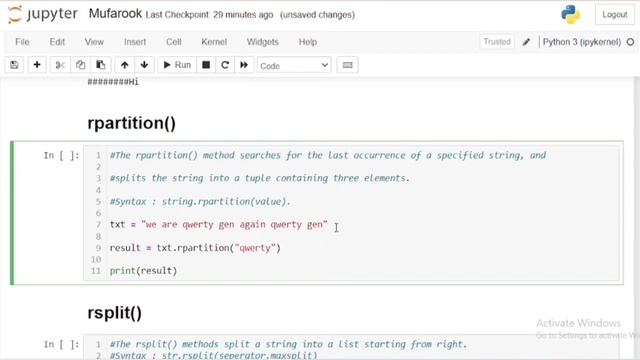Rename the notebook title Mufarook
Screen dimensions: 640x360
115,14
